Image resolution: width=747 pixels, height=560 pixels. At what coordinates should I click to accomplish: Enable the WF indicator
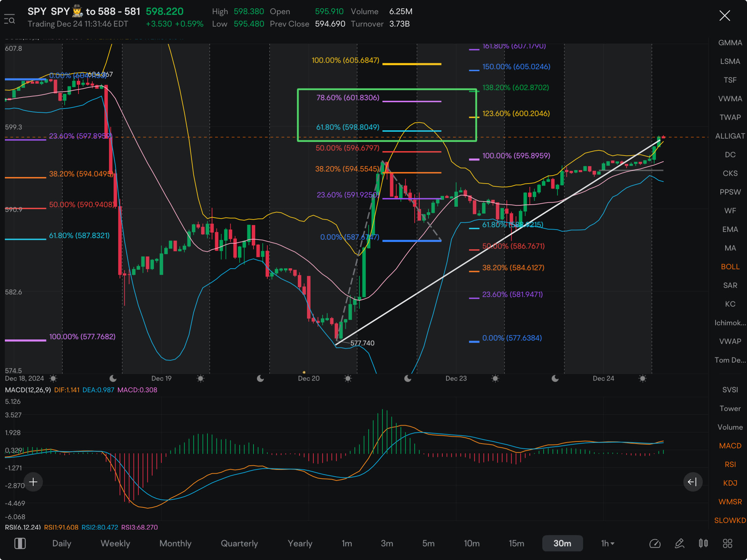pyautogui.click(x=730, y=211)
